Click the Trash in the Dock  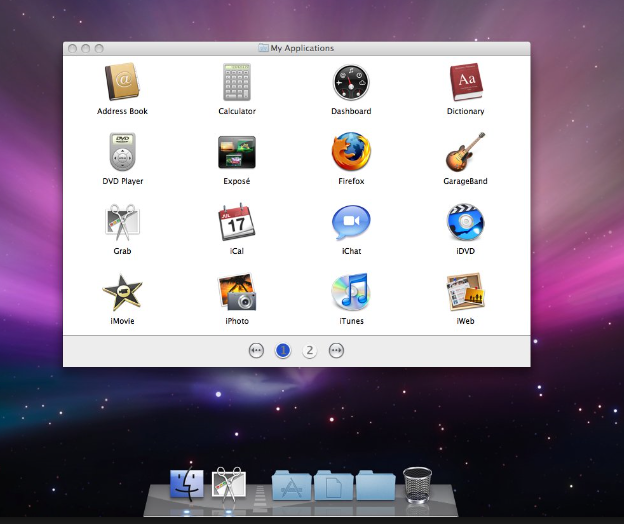tap(417, 484)
